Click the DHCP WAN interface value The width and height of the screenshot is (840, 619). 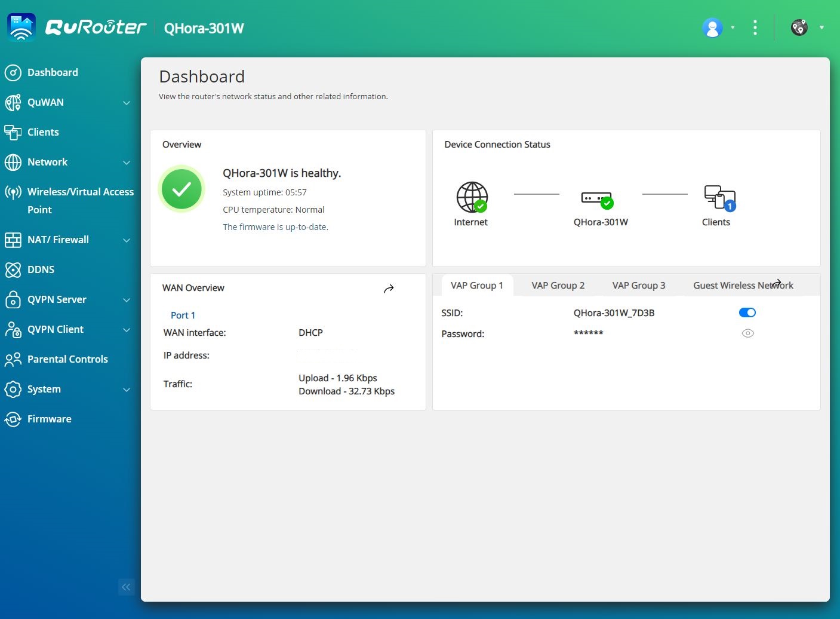[x=310, y=333]
